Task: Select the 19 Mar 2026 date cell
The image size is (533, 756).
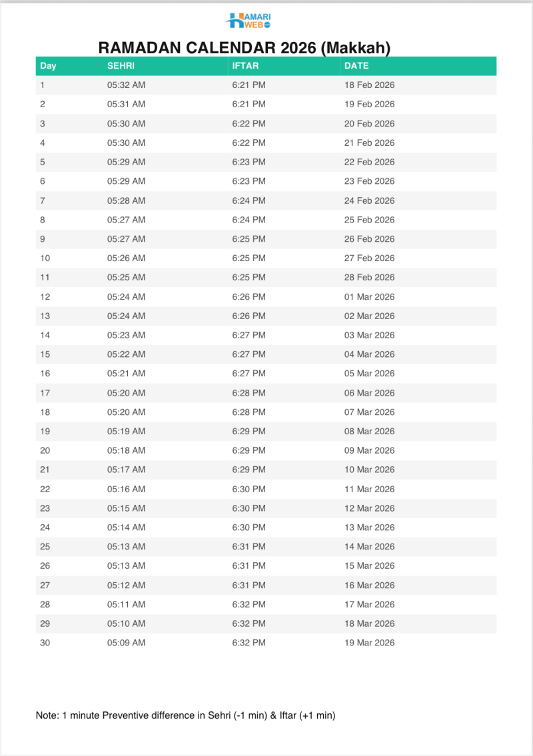Action: [369, 643]
